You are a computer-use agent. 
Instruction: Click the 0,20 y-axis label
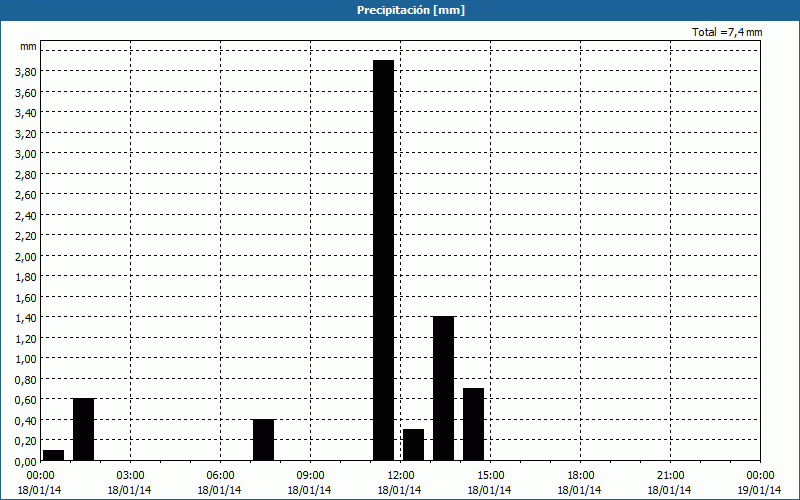(26, 440)
